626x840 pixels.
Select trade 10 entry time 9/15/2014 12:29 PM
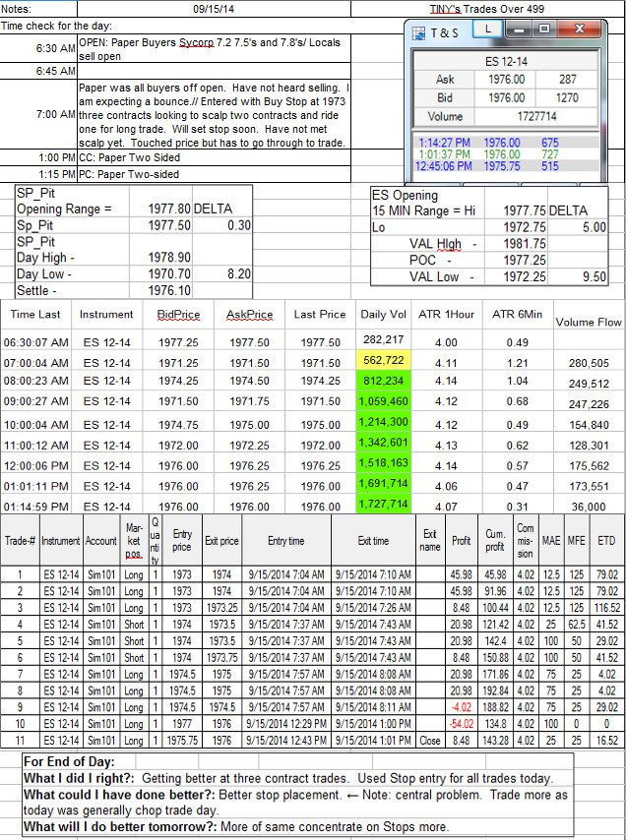tap(286, 724)
